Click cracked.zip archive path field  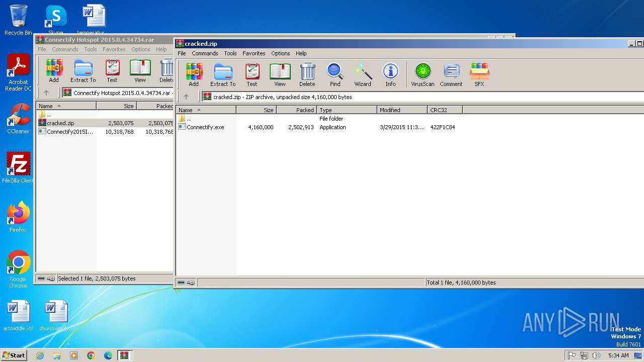[x=423, y=97]
